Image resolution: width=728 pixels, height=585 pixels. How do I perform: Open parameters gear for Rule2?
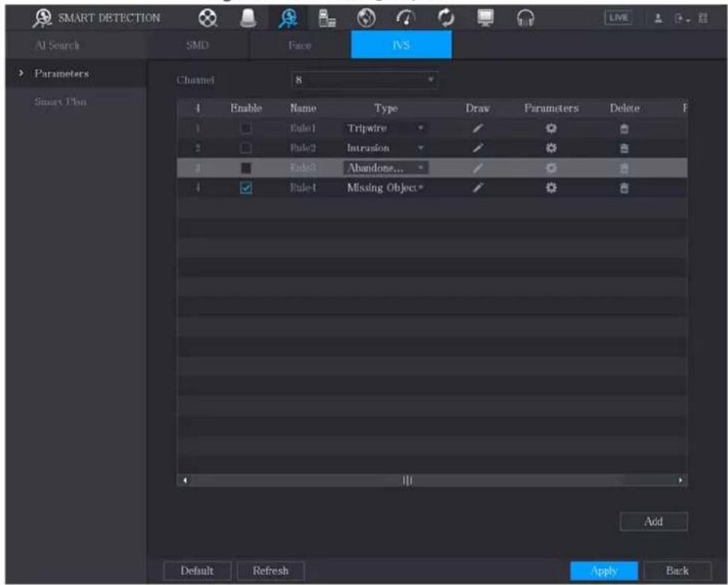click(551, 148)
